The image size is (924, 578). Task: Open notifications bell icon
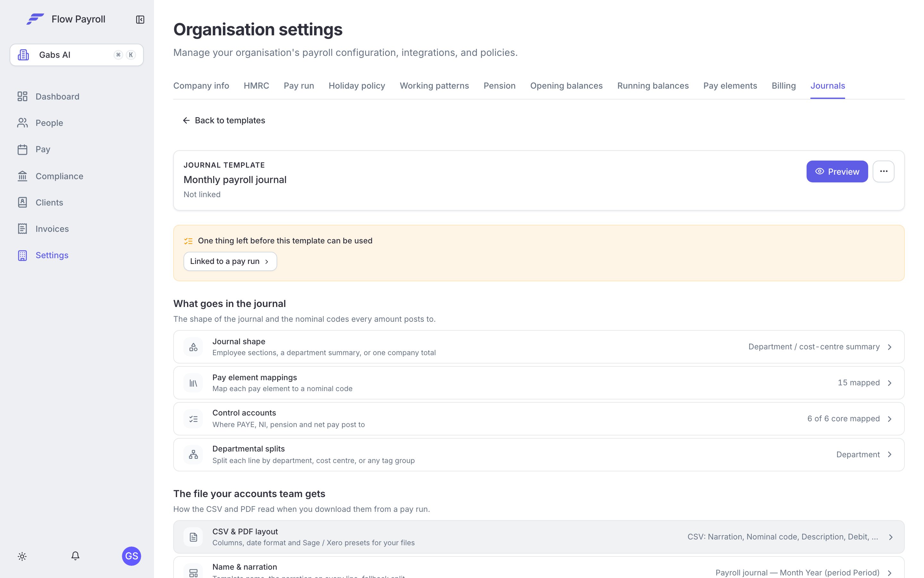75,556
